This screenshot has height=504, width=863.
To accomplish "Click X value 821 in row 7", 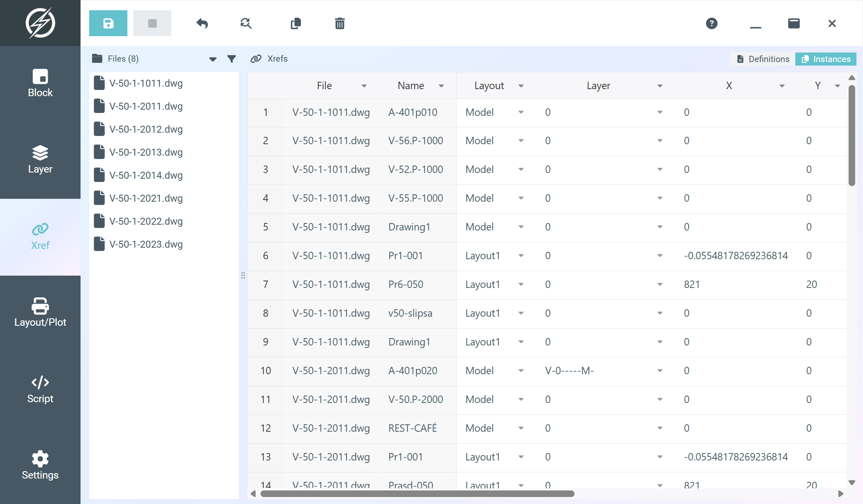I will click(x=692, y=285).
